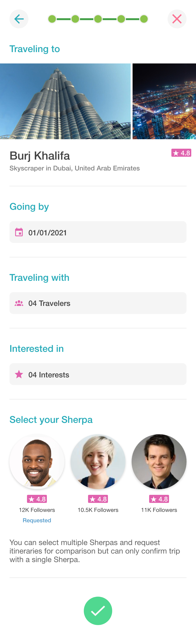Click the Requested status link
This screenshot has height=644, width=196.
(x=37, y=520)
